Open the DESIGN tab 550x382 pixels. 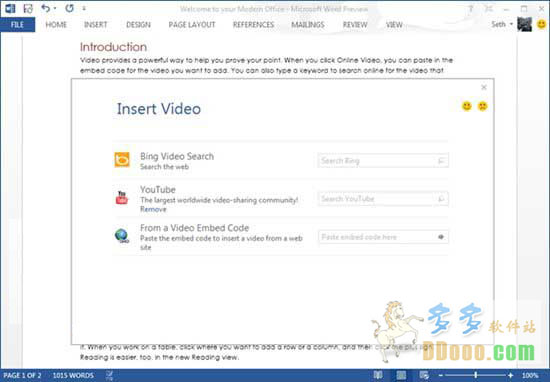[138, 25]
